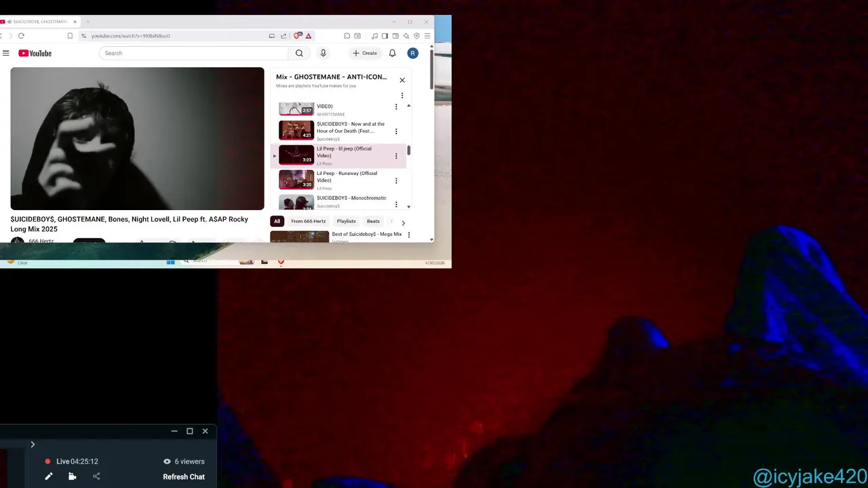Open the account avatar R menu
The width and height of the screenshot is (868, 488).
pos(412,53)
